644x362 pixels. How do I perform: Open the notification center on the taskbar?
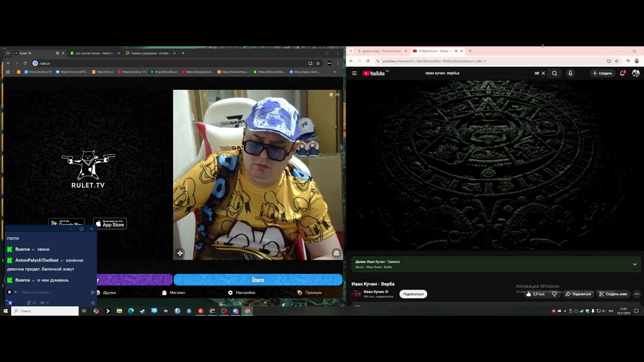pyautogui.click(x=636, y=311)
